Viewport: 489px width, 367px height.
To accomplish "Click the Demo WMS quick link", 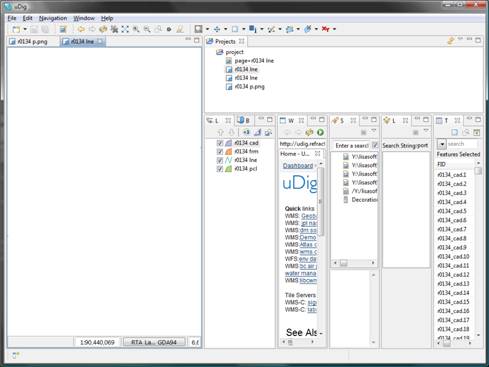I will click(x=307, y=238).
